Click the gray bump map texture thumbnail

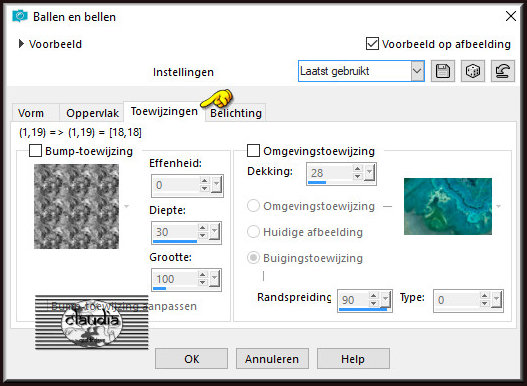(x=76, y=206)
